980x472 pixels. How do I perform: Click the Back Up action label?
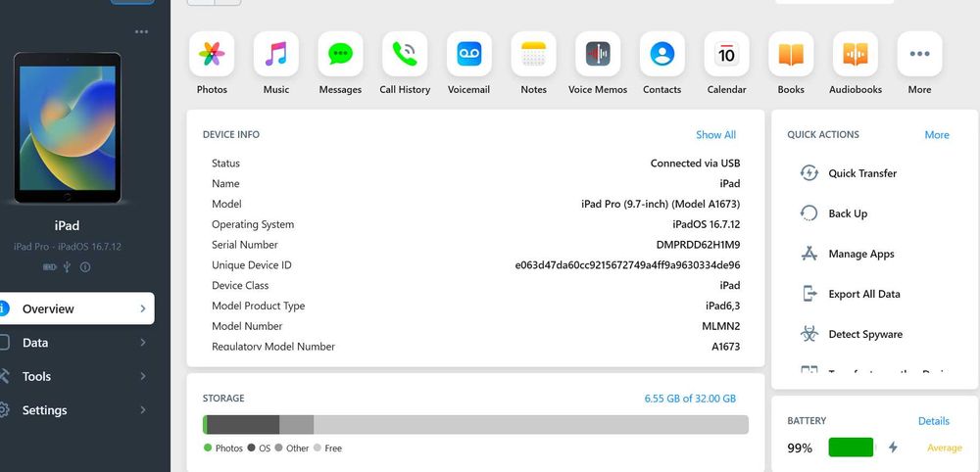[x=848, y=213]
